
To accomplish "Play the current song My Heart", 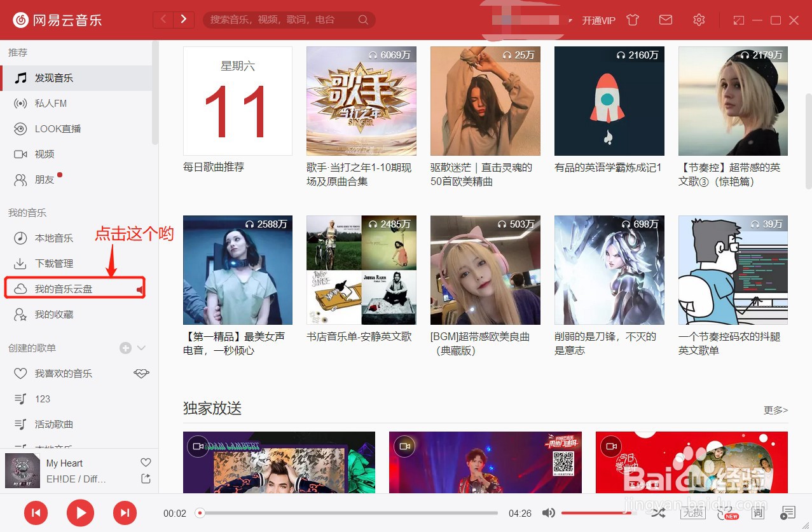I will coord(80,513).
